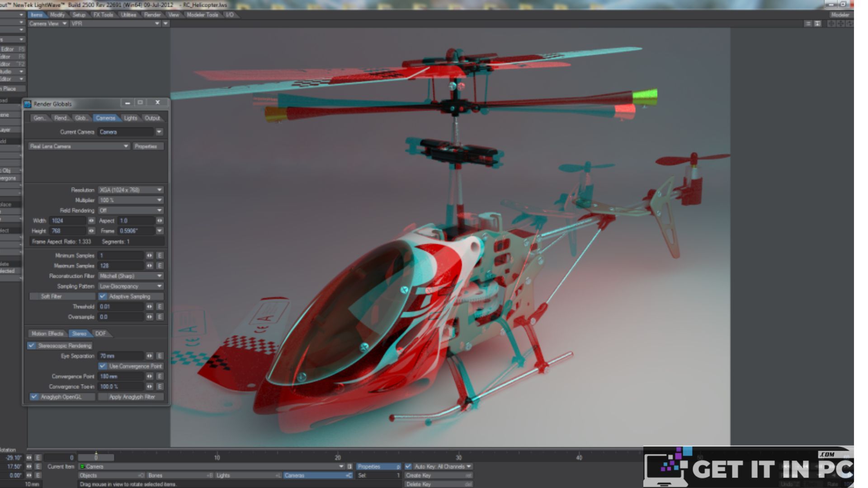This screenshot has width=868, height=488.
Task: Click Convergence Point arrows spinner
Action: [150, 376]
